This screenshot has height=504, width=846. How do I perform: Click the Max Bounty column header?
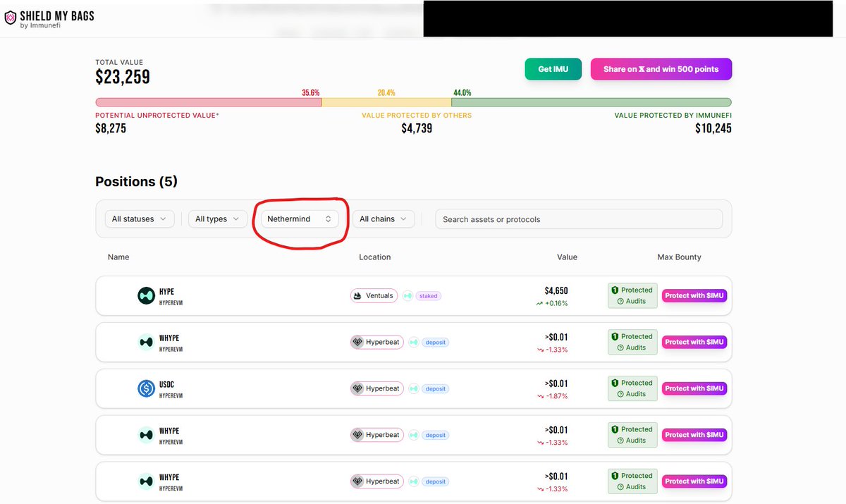(679, 257)
